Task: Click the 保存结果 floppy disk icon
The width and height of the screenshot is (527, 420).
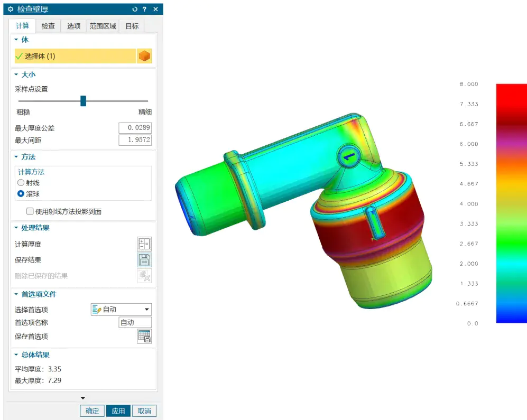Action: pos(144,260)
